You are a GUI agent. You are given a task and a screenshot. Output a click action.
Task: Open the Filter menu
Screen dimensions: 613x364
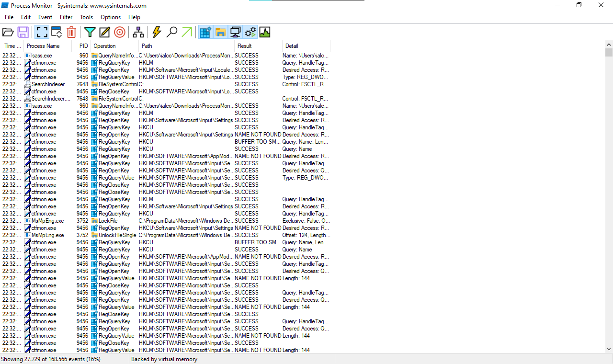pyautogui.click(x=66, y=17)
